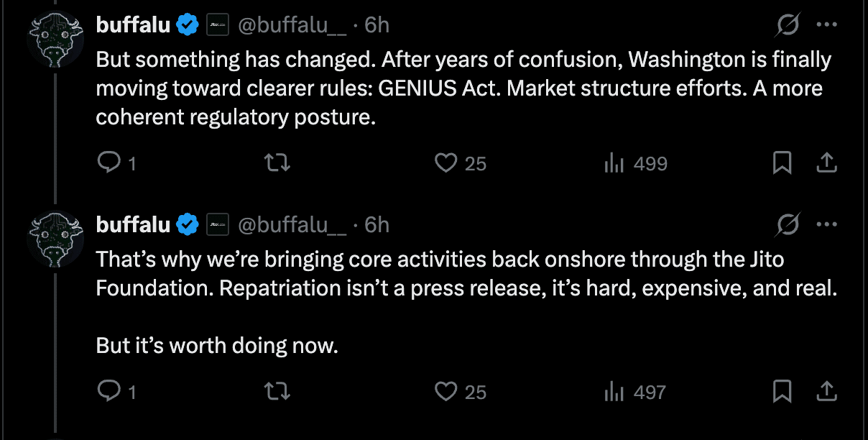
Task: View analytics showing 499 views
Action: pos(635,164)
